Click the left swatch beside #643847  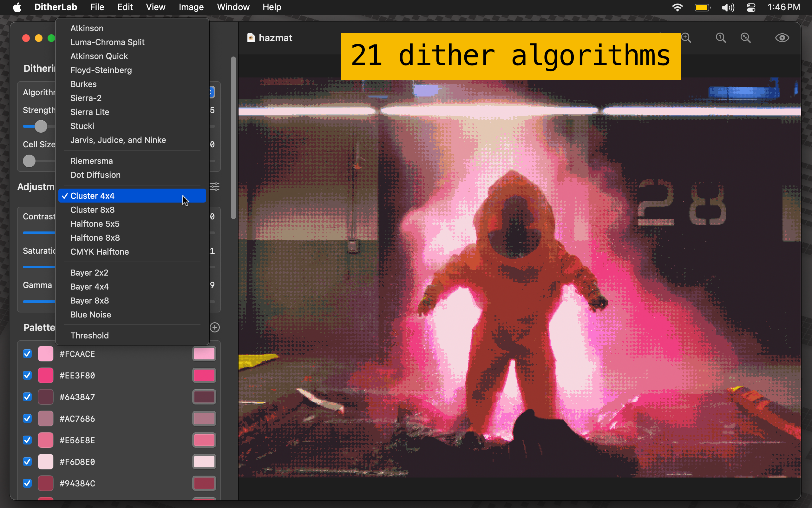[x=46, y=397]
